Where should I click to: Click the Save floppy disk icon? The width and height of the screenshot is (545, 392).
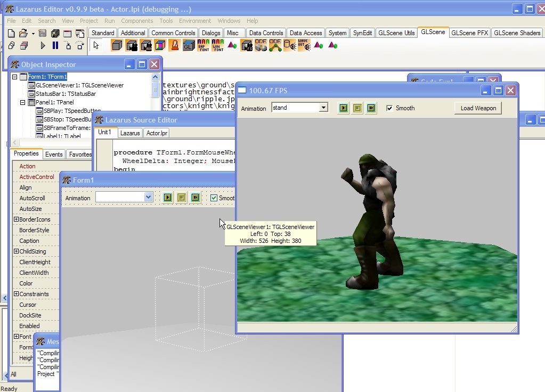(43, 34)
